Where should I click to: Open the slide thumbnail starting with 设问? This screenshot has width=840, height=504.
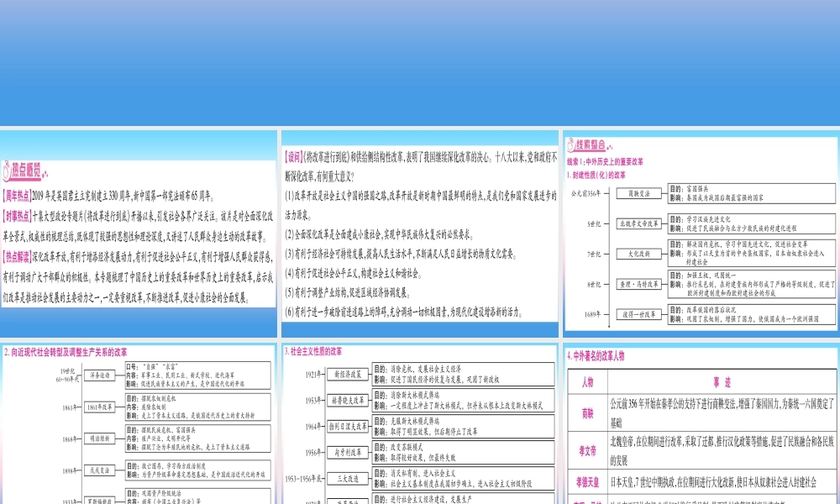pos(419,234)
